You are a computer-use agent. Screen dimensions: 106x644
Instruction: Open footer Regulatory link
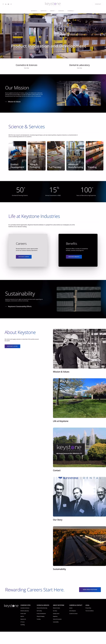pos(55,616)
